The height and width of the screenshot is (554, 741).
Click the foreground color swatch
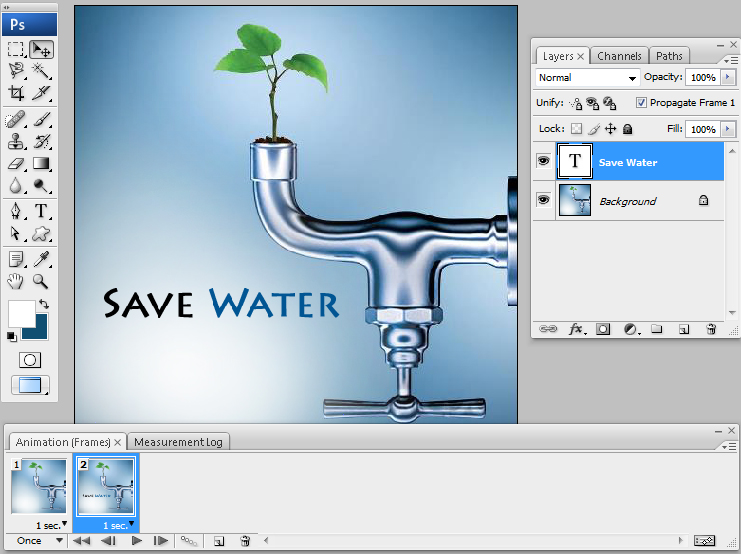click(21, 313)
